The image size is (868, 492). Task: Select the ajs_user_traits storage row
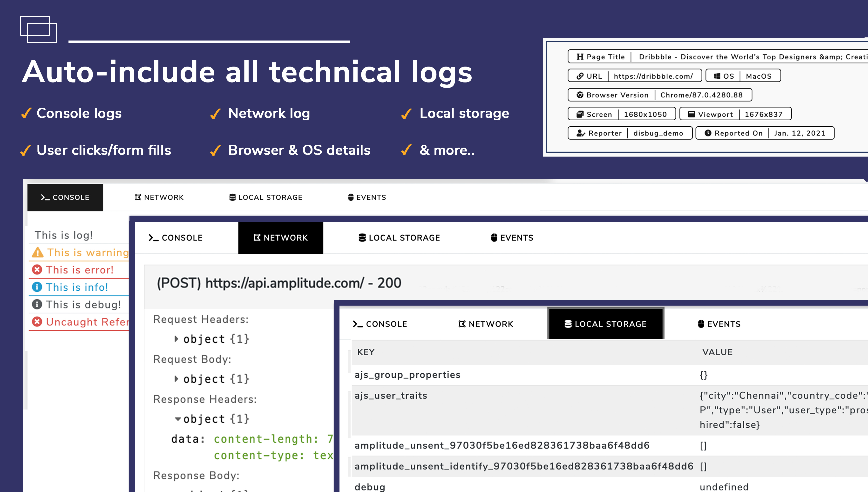tap(391, 395)
